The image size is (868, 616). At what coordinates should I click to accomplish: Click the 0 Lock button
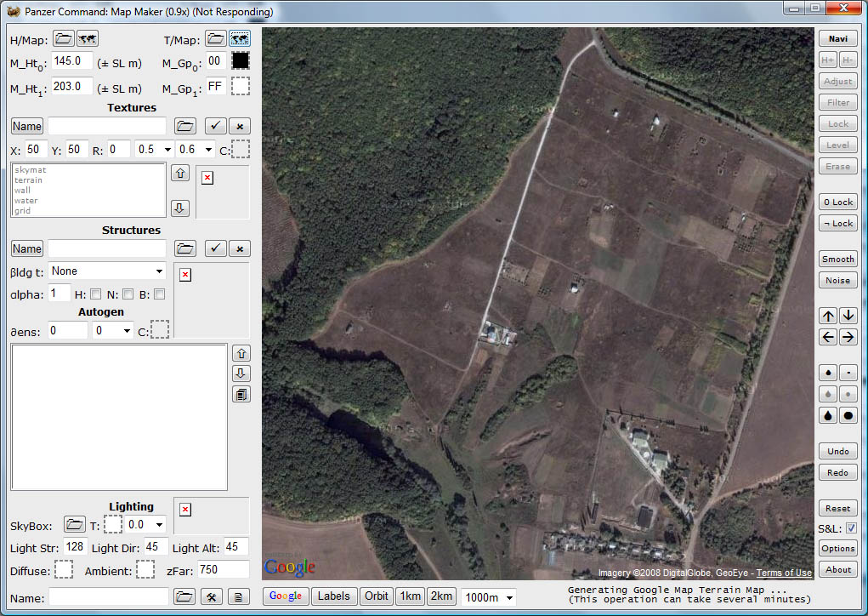(838, 202)
